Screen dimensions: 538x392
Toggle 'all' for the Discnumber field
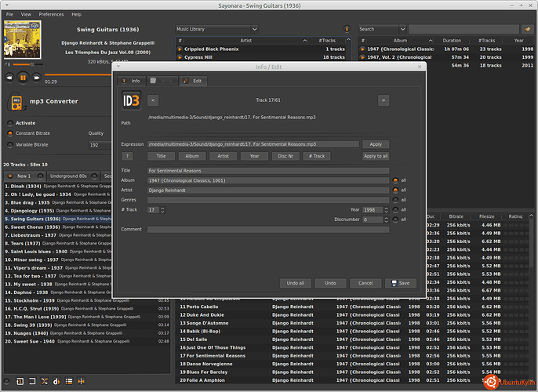[x=395, y=220]
